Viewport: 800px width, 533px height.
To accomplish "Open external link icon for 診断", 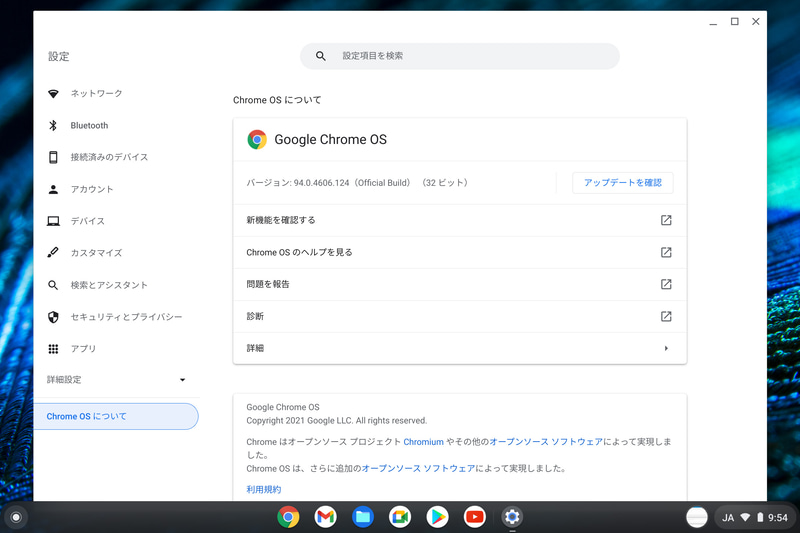I will pyautogui.click(x=666, y=316).
